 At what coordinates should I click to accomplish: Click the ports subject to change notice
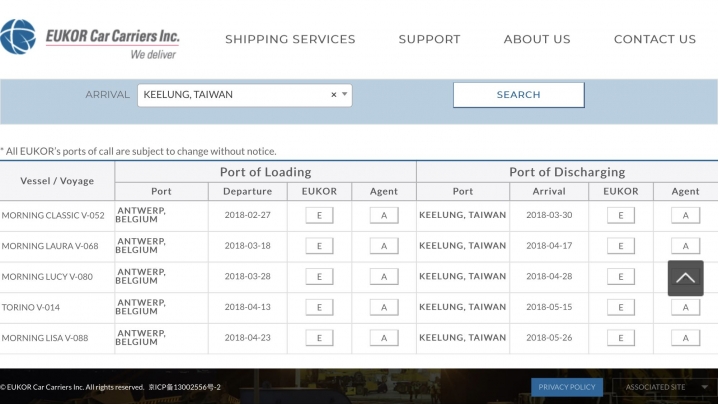click(x=138, y=152)
